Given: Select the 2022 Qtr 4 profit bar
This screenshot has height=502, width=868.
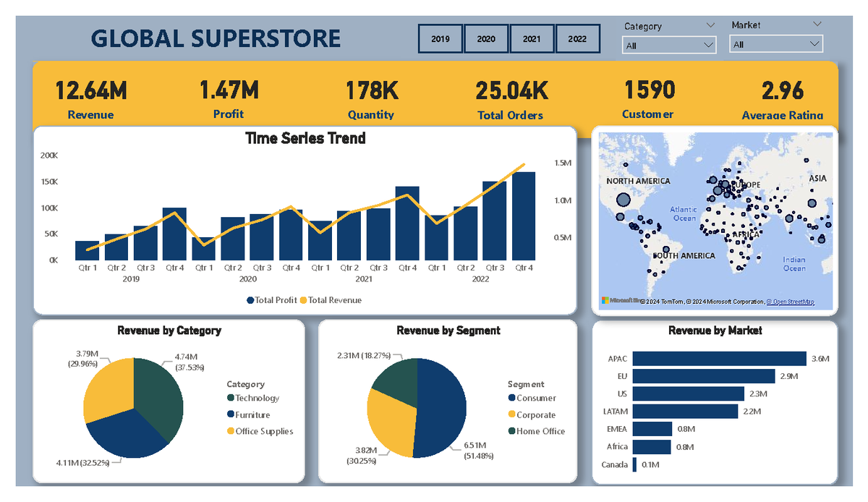Looking at the screenshot, I should coord(524,216).
